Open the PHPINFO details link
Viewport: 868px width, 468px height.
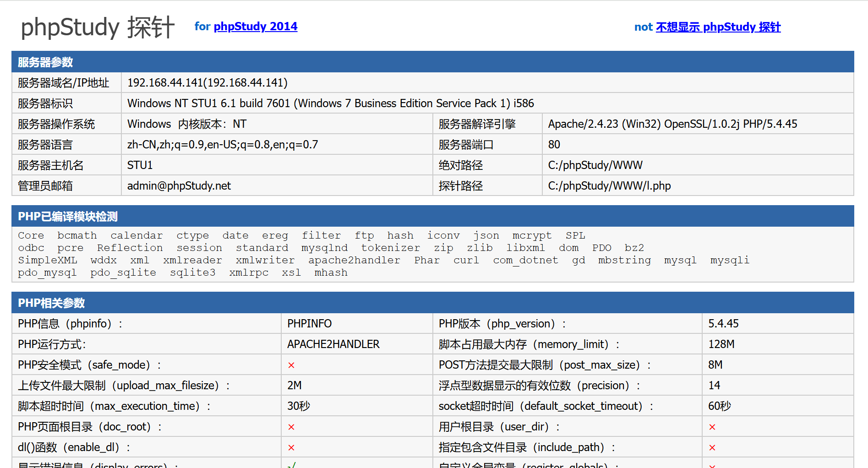pos(309,324)
